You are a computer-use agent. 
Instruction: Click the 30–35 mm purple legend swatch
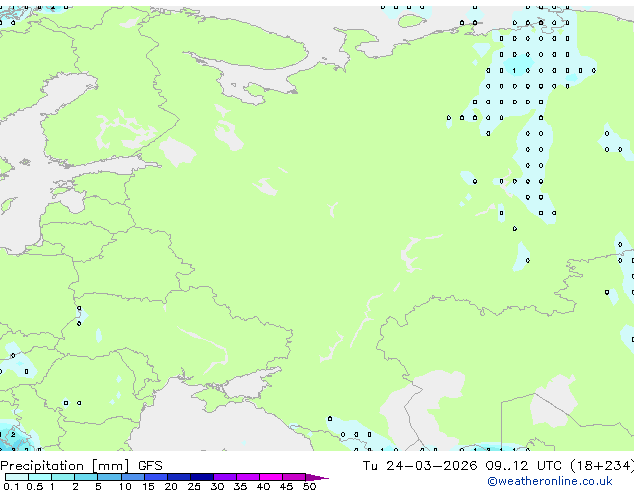pos(224,477)
